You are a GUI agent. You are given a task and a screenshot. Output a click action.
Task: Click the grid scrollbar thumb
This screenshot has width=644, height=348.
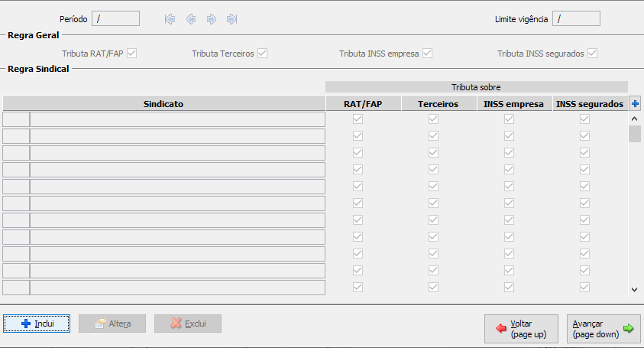click(635, 134)
